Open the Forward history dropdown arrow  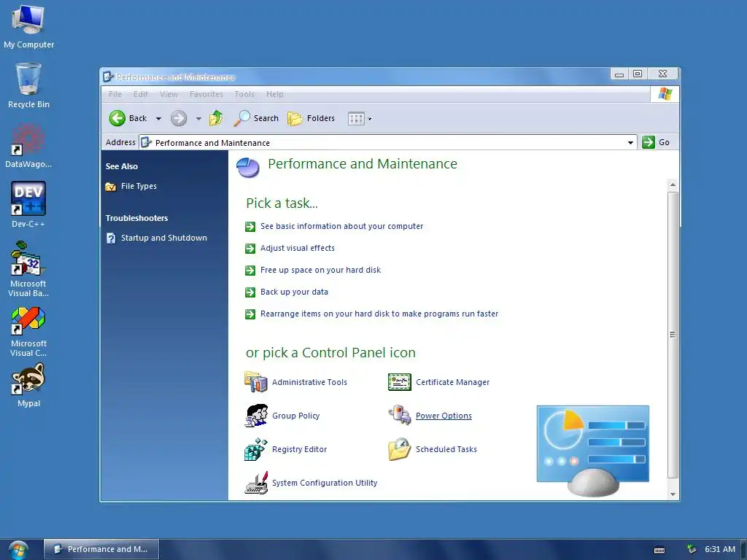tap(198, 119)
